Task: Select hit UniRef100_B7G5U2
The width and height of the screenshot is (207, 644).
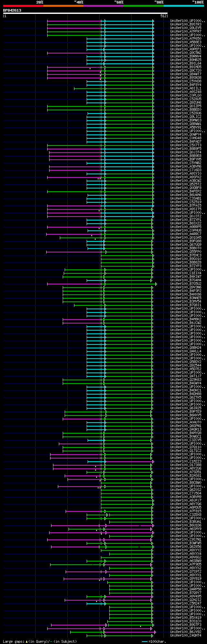Action: point(186,284)
